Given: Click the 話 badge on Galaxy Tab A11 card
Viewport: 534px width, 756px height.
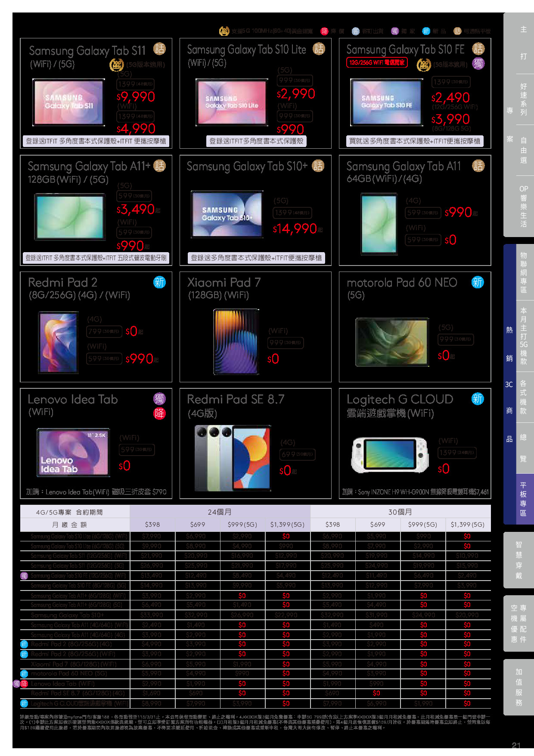Looking at the screenshot, I should click(x=478, y=166).
